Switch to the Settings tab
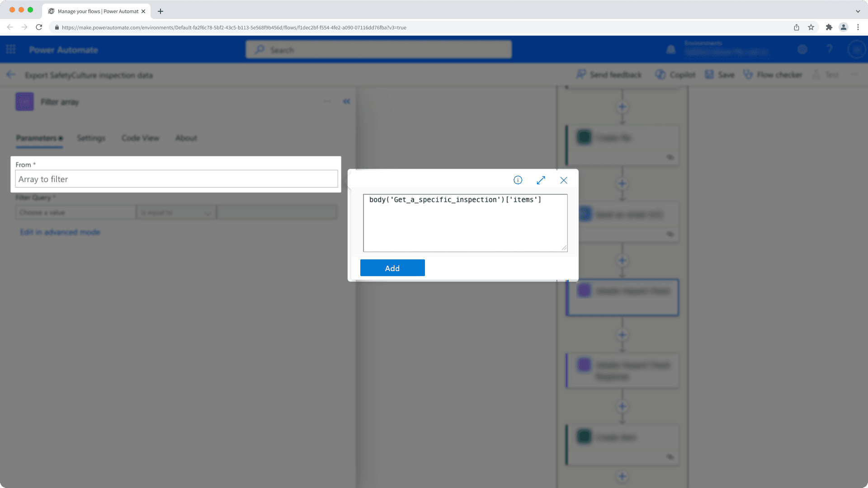The width and height of the screenshot is (868, 488). 91,138
